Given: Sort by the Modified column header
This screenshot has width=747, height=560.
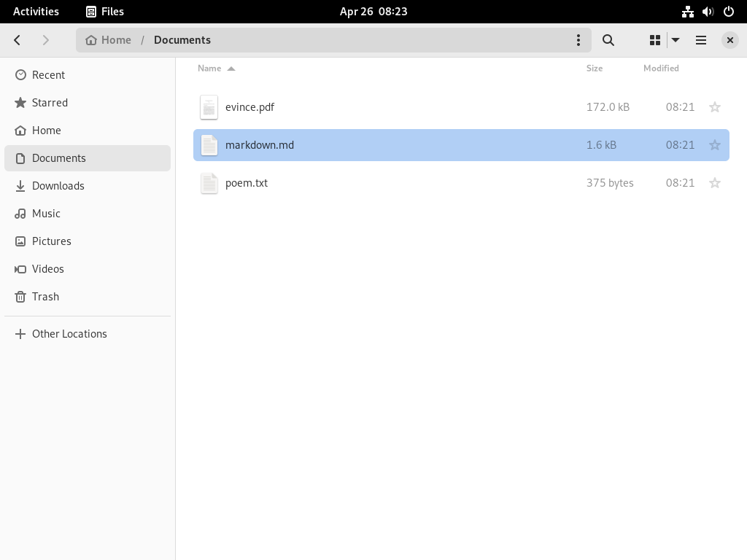Looking at the screenshot, I should (661, 68).
